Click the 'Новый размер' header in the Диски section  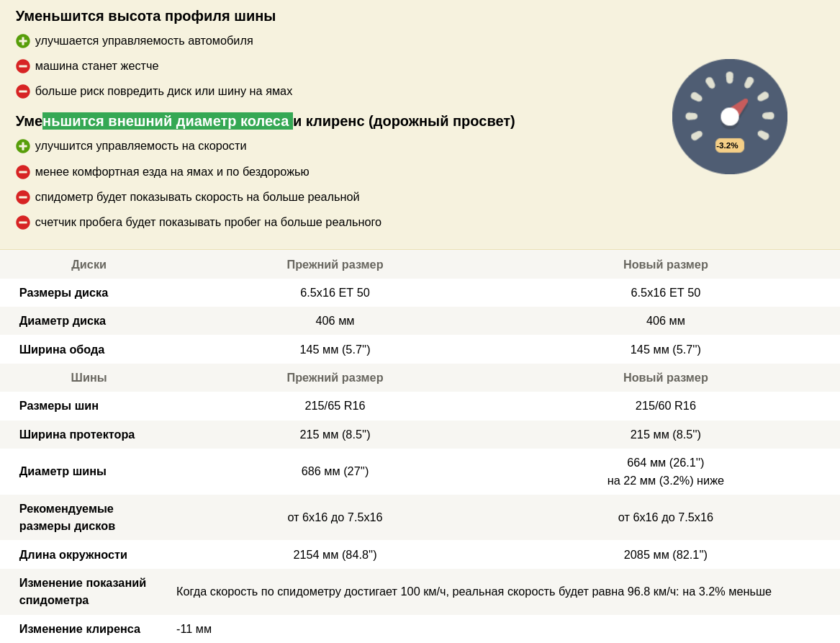pos(665,265)
